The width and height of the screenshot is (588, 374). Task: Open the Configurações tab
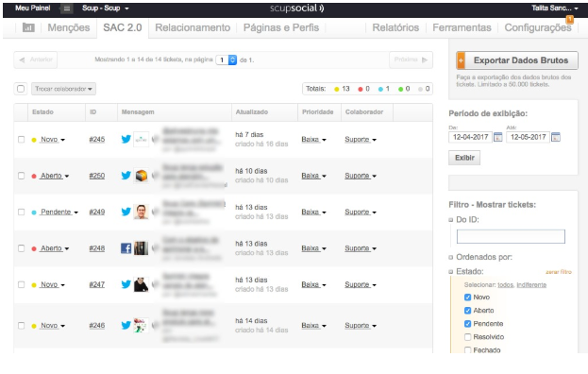pos(538,27)
